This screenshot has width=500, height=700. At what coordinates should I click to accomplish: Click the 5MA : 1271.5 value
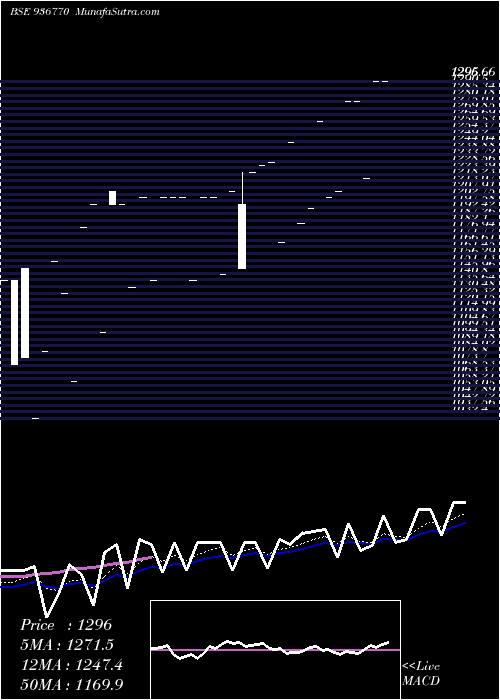click(67, 645)
